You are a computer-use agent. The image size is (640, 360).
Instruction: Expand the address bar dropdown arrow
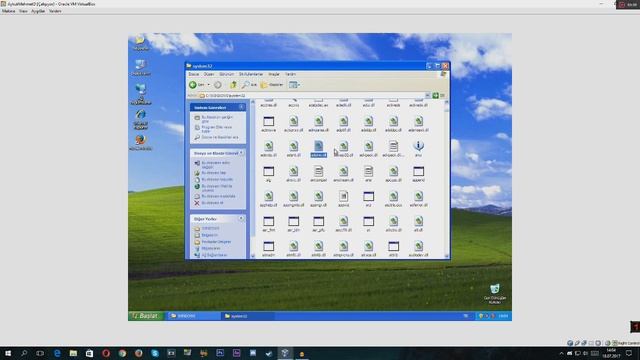[427, 96]
